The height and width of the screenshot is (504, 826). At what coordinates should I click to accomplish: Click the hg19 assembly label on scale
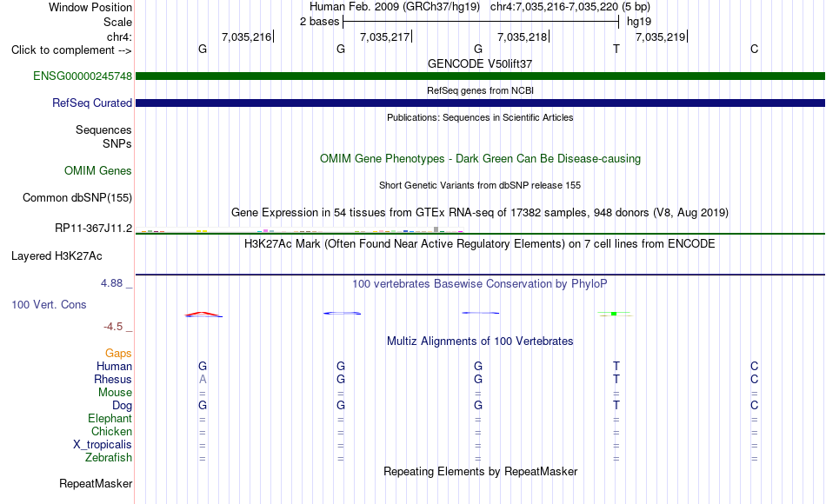(639, 22)
